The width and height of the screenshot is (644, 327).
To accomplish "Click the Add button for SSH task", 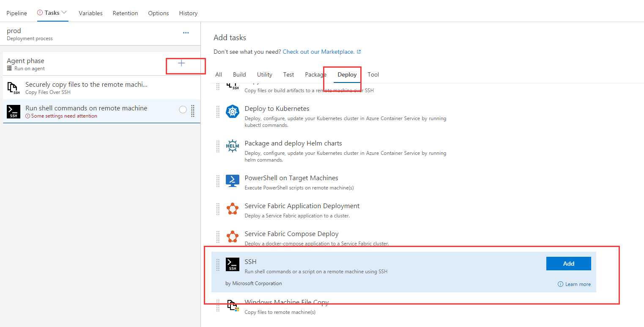I will [x=569, y=264].
